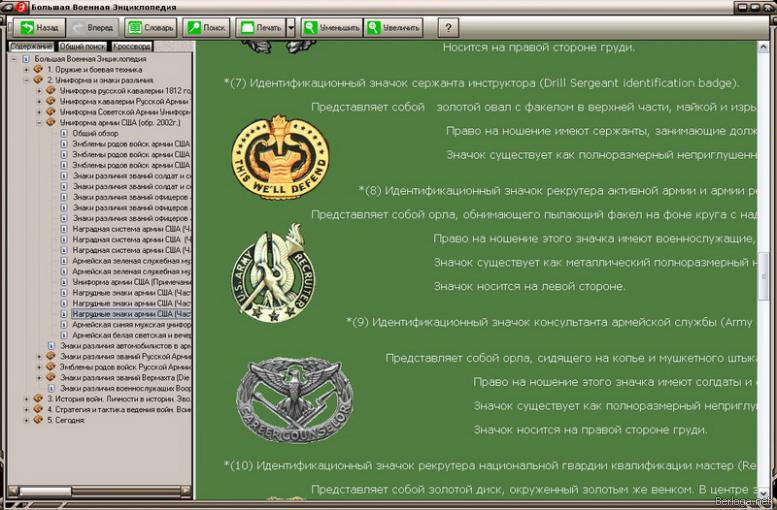Click the book icon of Эмблемы родов войск Русской Армии
The image size is (777, 510).
tap(51, 367)
